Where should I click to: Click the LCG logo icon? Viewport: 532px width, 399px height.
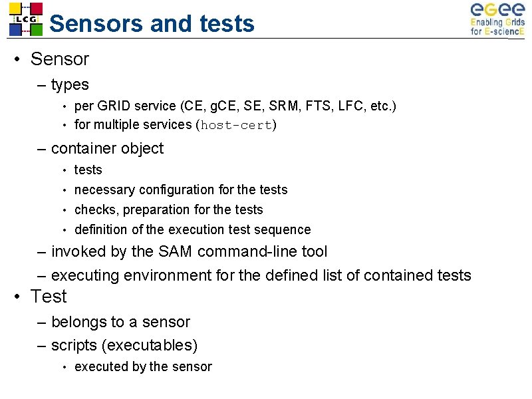coord(26,19)
